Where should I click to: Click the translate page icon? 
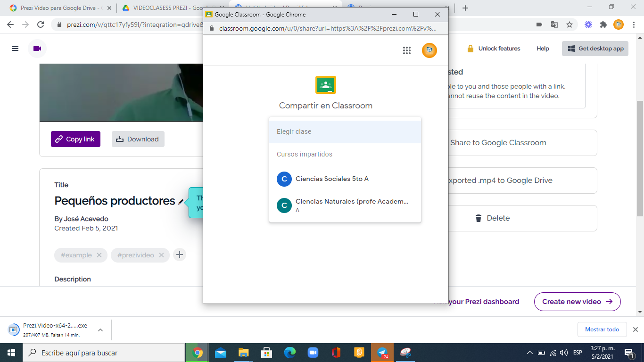coord(554,25)
